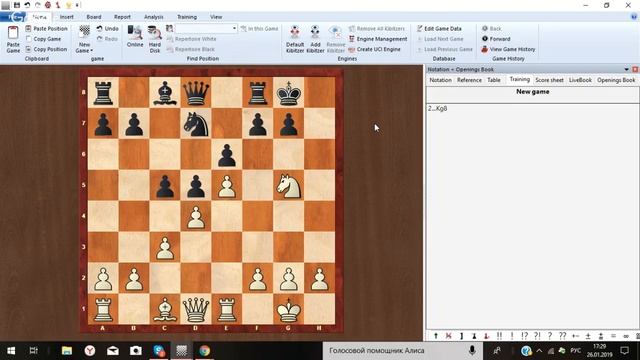Insert the '!!' brilliant move symbol
Image resolution: width=640 pixels, height=360 pixels.
pyautogui.click(x=499, y=336)
